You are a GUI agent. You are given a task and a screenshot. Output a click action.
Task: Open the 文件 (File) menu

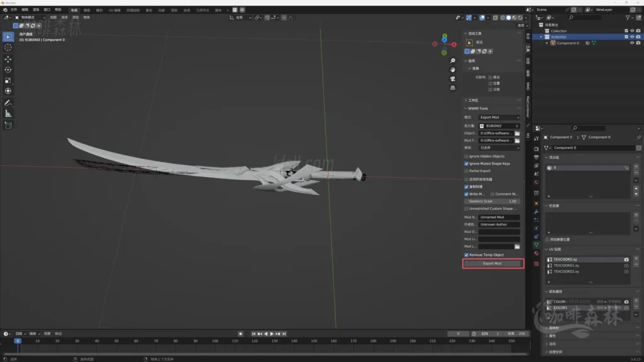coord(14,10)
